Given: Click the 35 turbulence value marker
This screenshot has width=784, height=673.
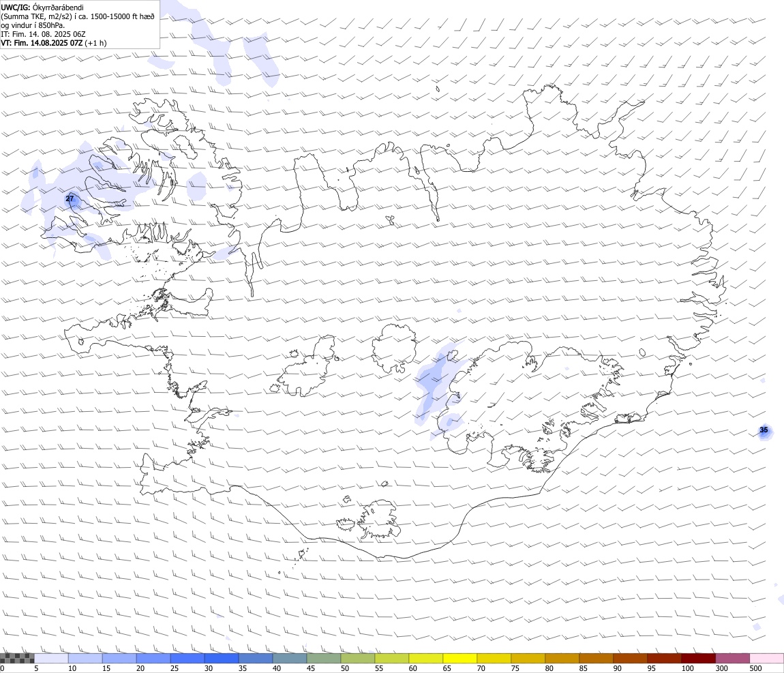Looking at the screenshot, I should tap(764, 430).
